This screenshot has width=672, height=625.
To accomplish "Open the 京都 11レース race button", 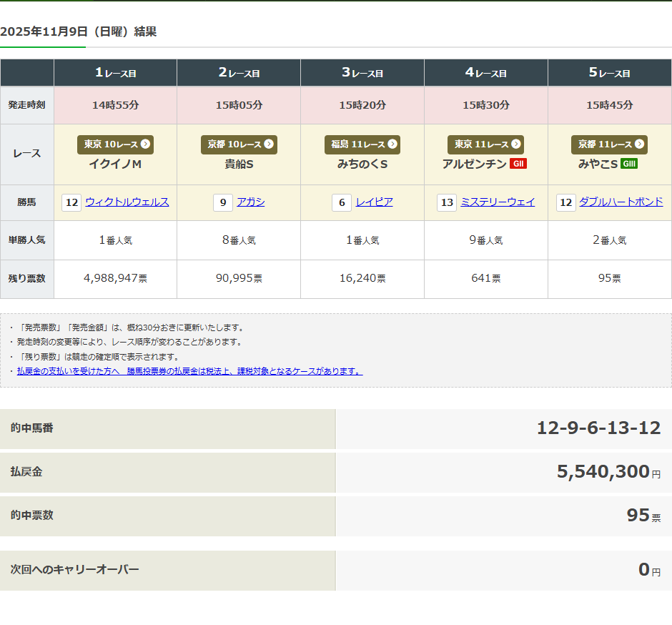I will 609,144.
